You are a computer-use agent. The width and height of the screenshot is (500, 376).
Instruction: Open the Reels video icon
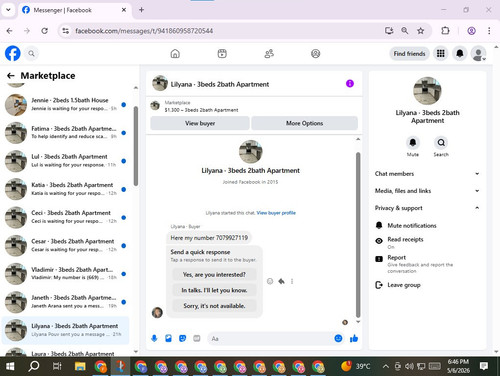click(x=222, y=53)
